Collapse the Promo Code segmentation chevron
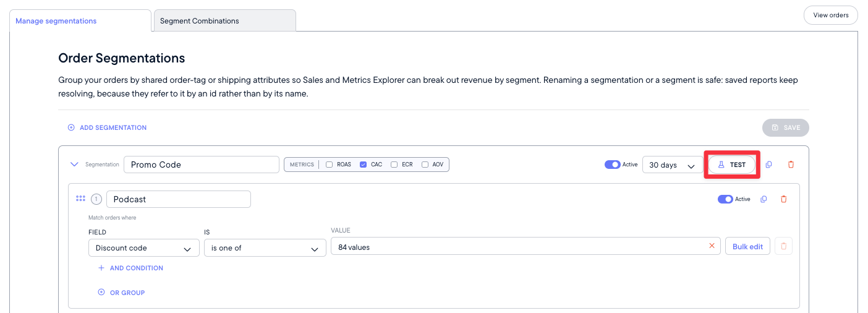The width and height of the screenshot is (868, 313). coord(75,165)
